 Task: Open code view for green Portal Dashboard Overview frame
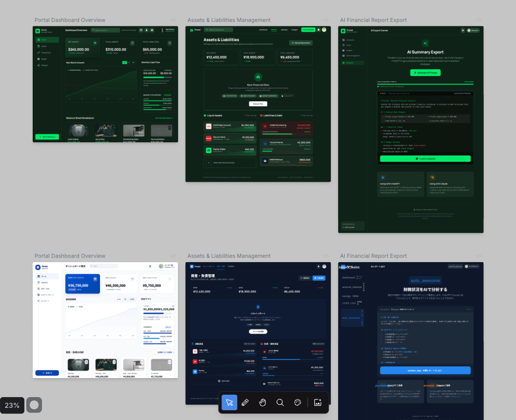coord(173,20)
